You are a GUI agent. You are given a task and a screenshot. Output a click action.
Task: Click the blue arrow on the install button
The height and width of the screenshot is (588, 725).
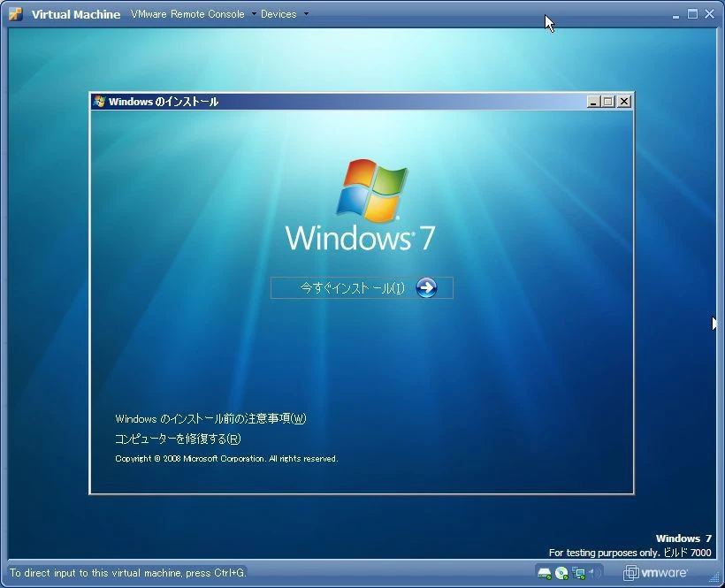(426, 287)
